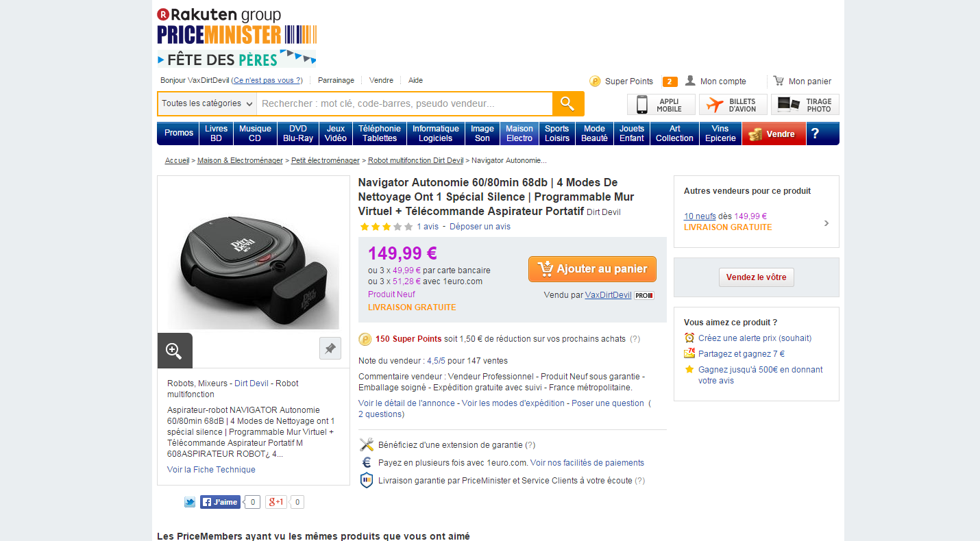980x541 pixels.
Task: Click the Facebook J'aime button
Action: (x=220, y=502)
